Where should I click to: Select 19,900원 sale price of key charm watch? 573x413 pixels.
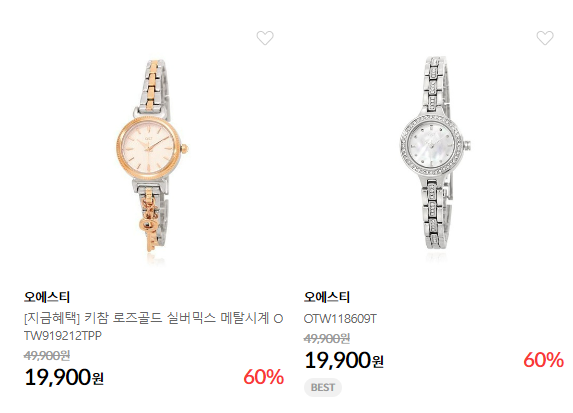(64, 377)
